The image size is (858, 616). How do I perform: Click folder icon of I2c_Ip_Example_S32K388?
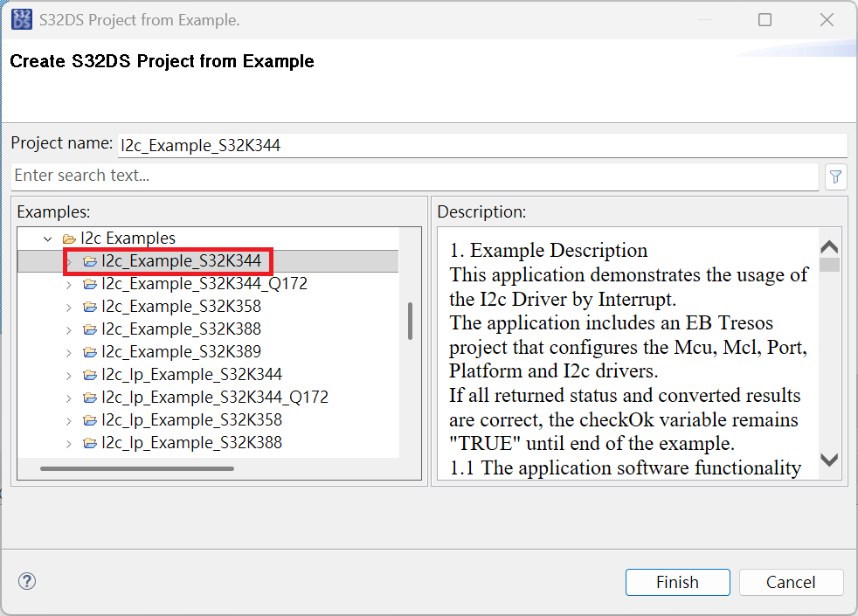pyautogui.click(x=90, y=443)
